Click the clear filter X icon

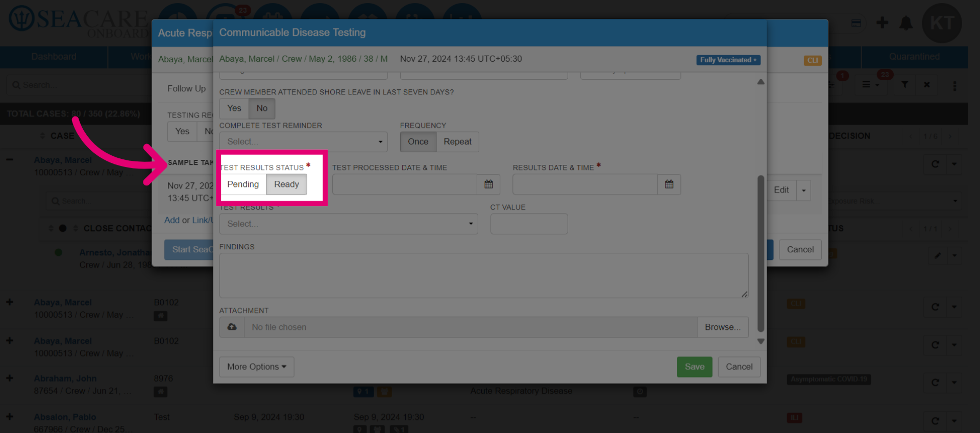pos(926,85)
